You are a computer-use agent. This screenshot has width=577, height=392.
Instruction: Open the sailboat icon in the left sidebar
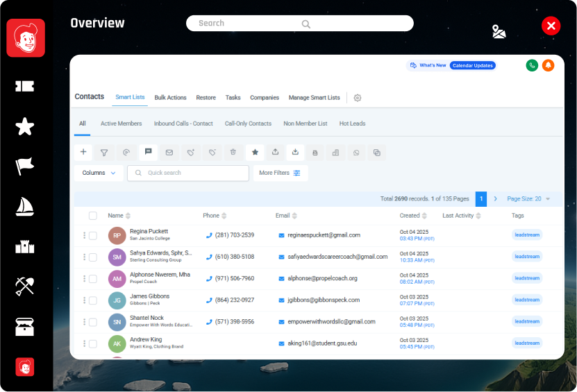click(25, 206)
